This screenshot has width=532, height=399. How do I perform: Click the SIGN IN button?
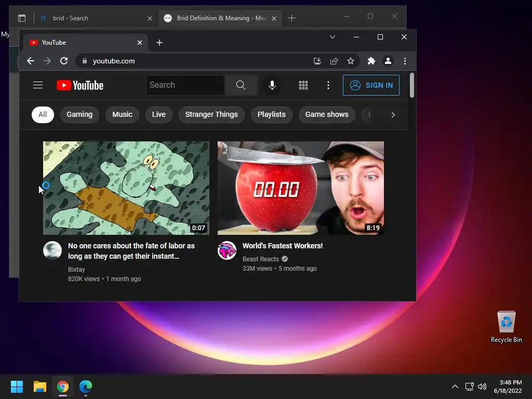[371, 85]
